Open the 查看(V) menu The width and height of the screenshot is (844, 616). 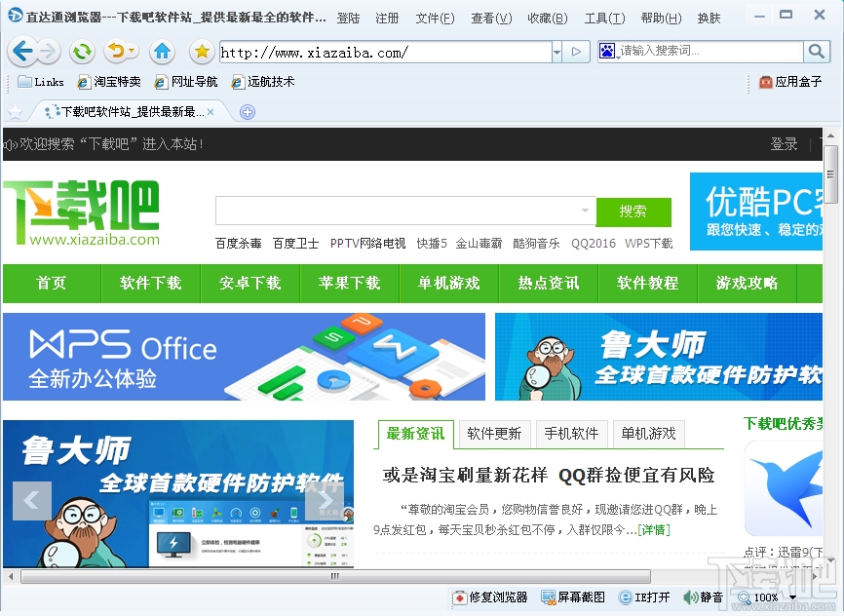pyautogui.click(x=491, y=19)
